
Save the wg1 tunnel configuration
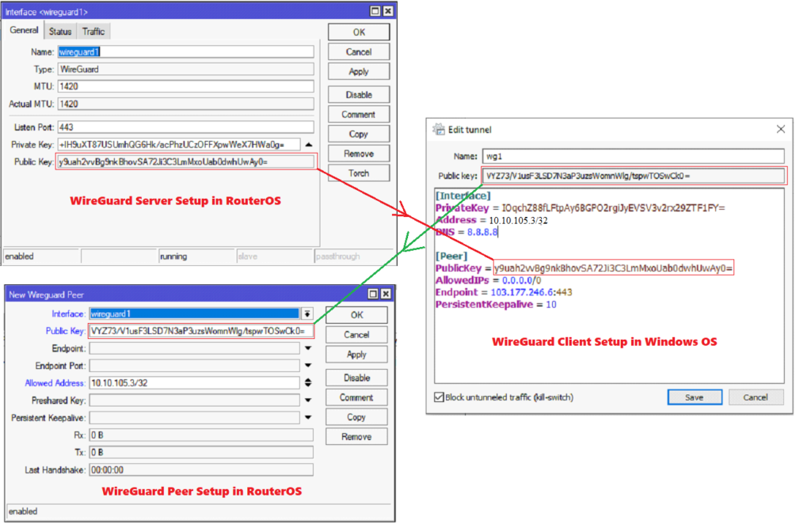point(694,397)
